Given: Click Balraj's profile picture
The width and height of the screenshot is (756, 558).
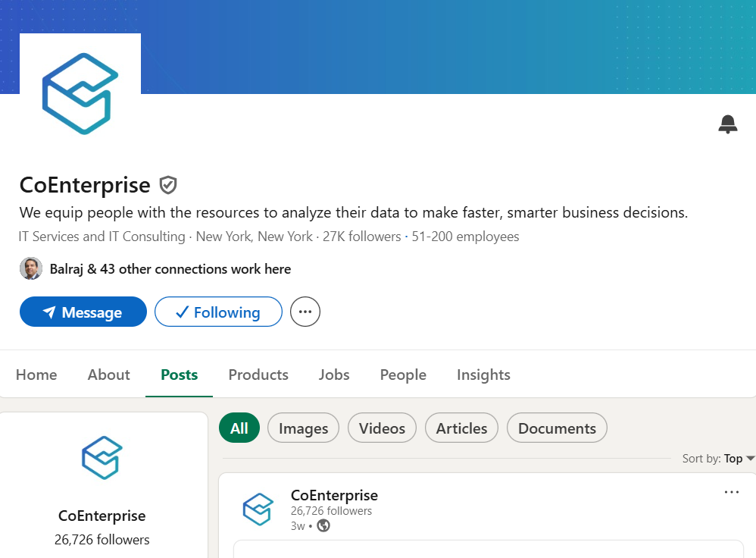Looking at the screenshot, I should tap(31, 268).
